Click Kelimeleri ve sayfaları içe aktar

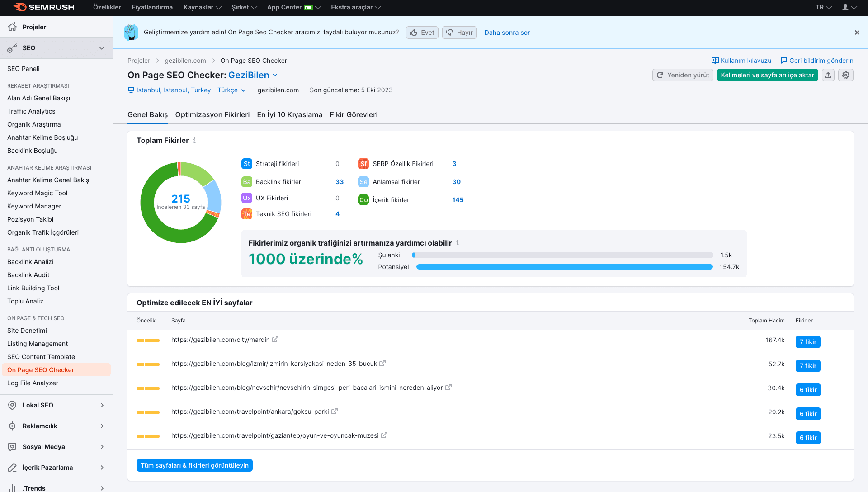tap(768, 75)
